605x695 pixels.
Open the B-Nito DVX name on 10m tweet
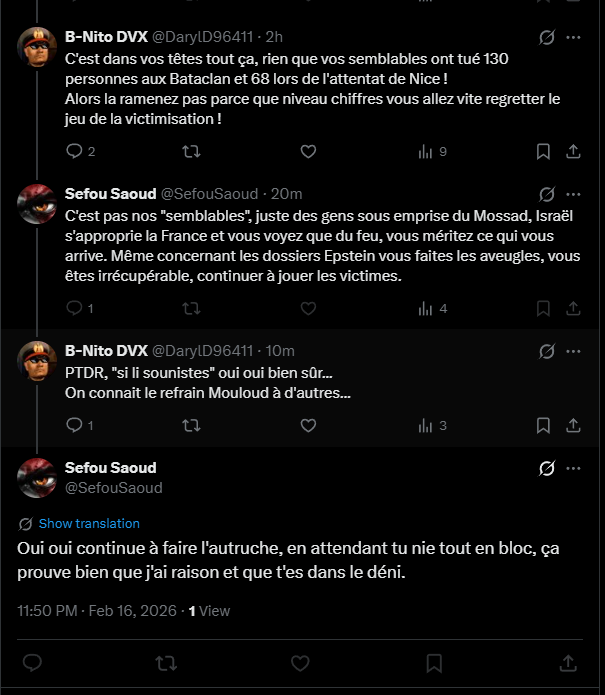click(x=106, y=351)
